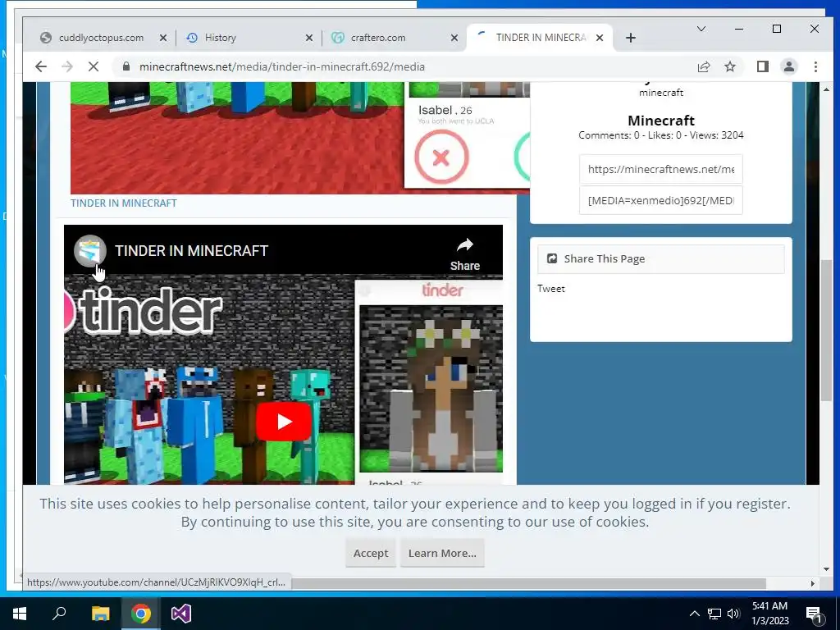Open the tab search chevron
The height and width of the screenshot is (630, 840).
pos(701,29)
